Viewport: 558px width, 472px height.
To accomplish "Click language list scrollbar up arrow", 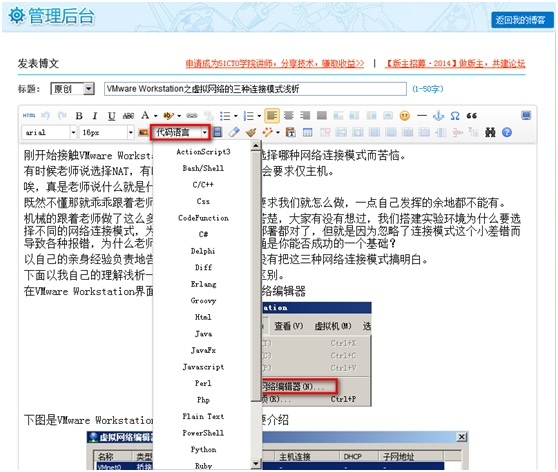I will coord(256,146).
